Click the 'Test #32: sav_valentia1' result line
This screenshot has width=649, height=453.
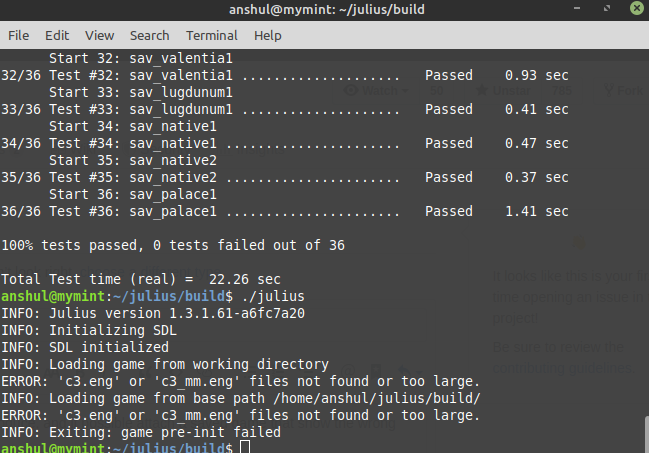pos(285,75)
